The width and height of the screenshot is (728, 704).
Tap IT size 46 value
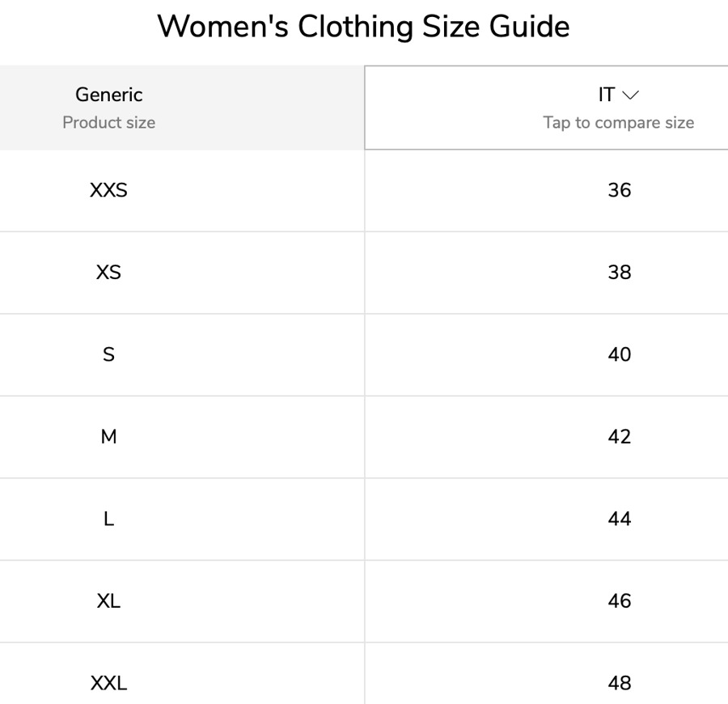[x=619, y=601]
